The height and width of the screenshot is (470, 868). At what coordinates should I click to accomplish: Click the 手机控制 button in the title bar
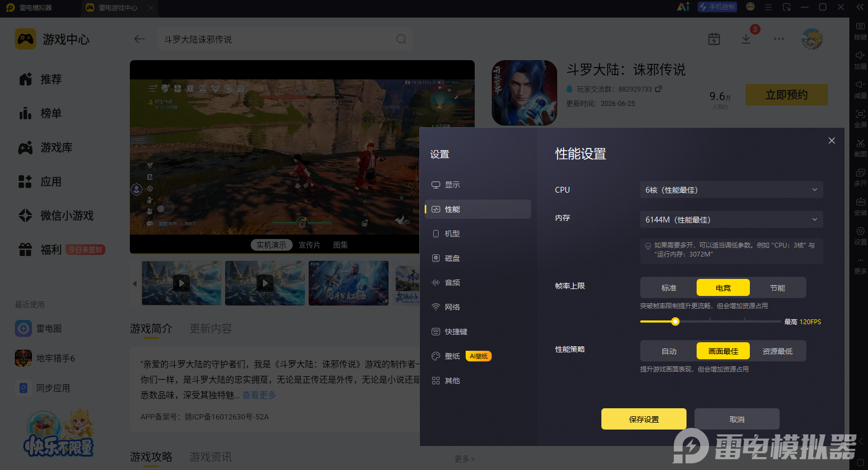coord(717,7)
